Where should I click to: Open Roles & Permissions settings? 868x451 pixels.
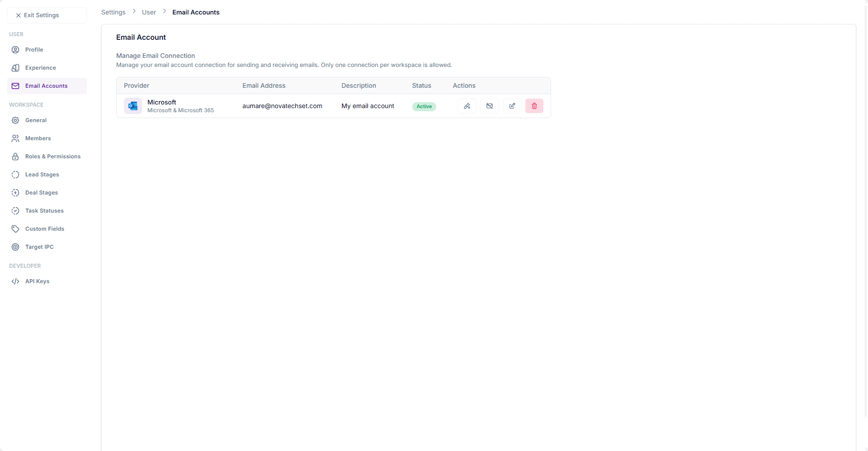(x=52, y=157)
